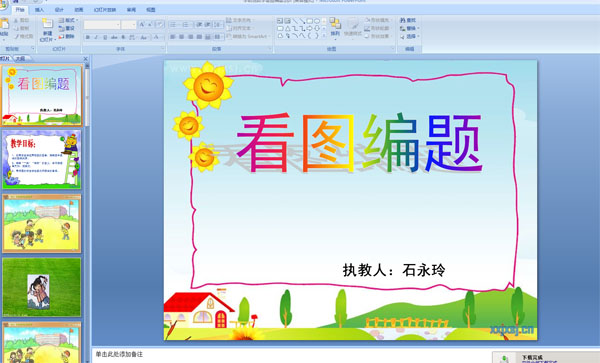Copy selection using the Copy icon
600x363 pixels.
click(16, 28)
